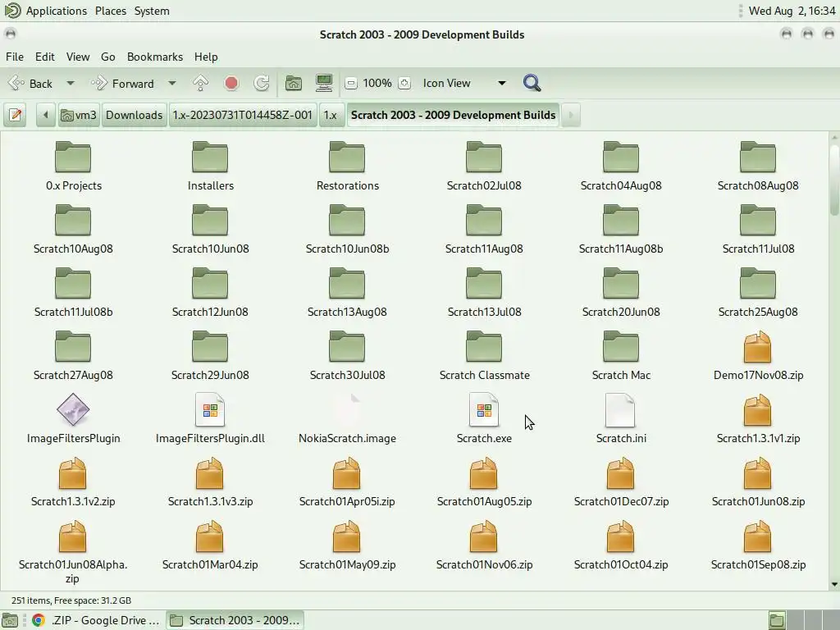This screenshot has width=840, height=630.
Task: Select the Demo17Nov08.zip archive
Action: (758, 356)
